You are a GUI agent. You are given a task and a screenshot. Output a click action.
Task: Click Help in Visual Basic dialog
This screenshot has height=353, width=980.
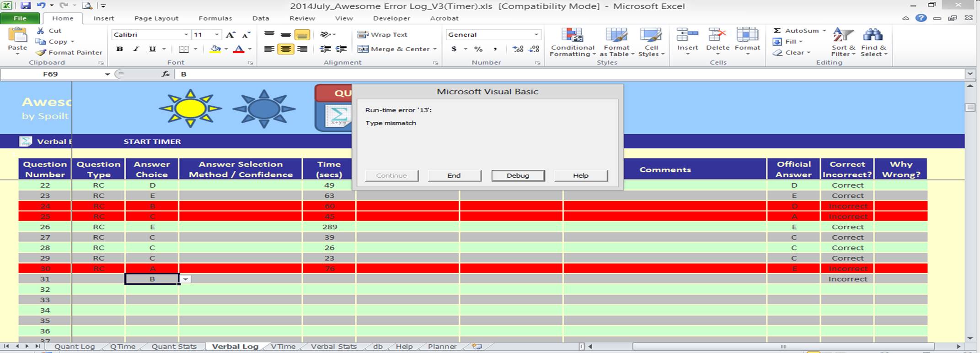tap(581, 175)
